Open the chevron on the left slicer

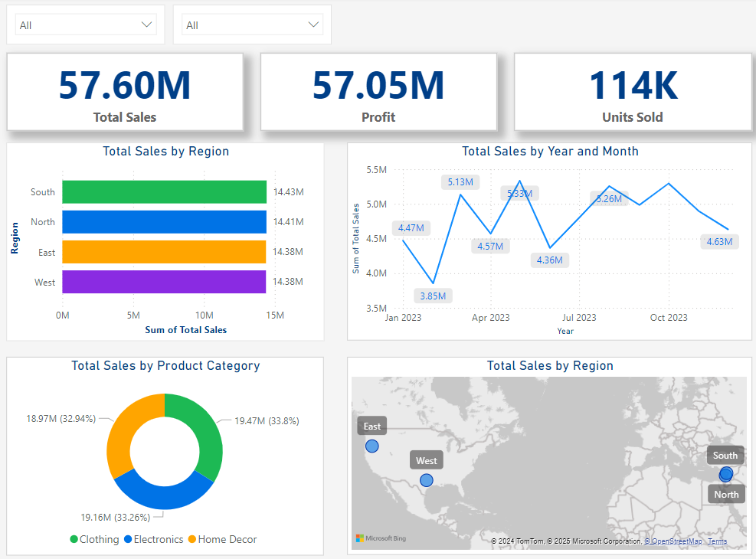point(146,24)
